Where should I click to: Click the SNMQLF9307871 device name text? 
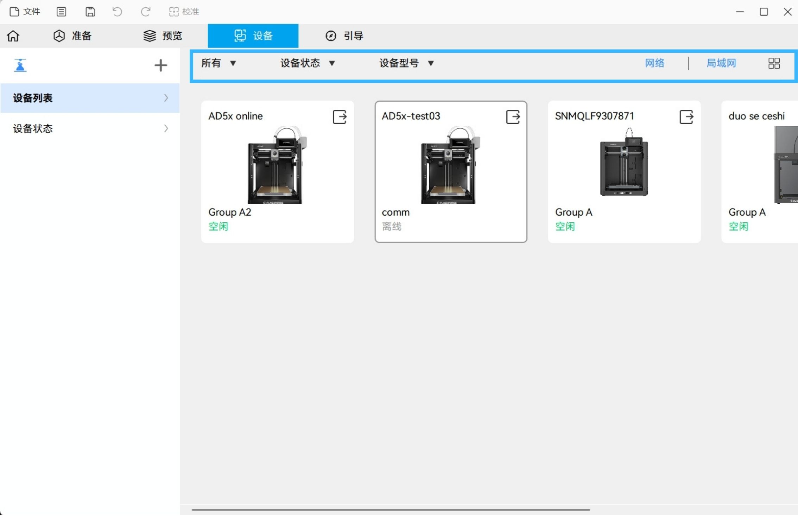595,116
